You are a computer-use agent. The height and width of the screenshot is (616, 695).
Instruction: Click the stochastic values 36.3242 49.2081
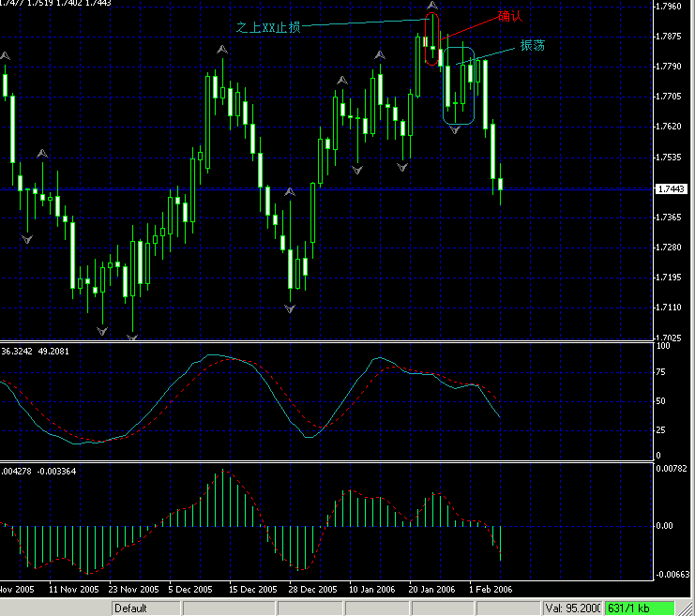point(35,352)
